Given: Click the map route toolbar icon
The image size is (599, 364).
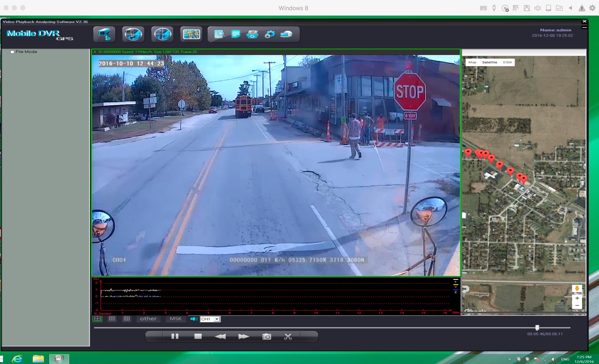Looking at the screenshot, I should [x=191, y=34].
